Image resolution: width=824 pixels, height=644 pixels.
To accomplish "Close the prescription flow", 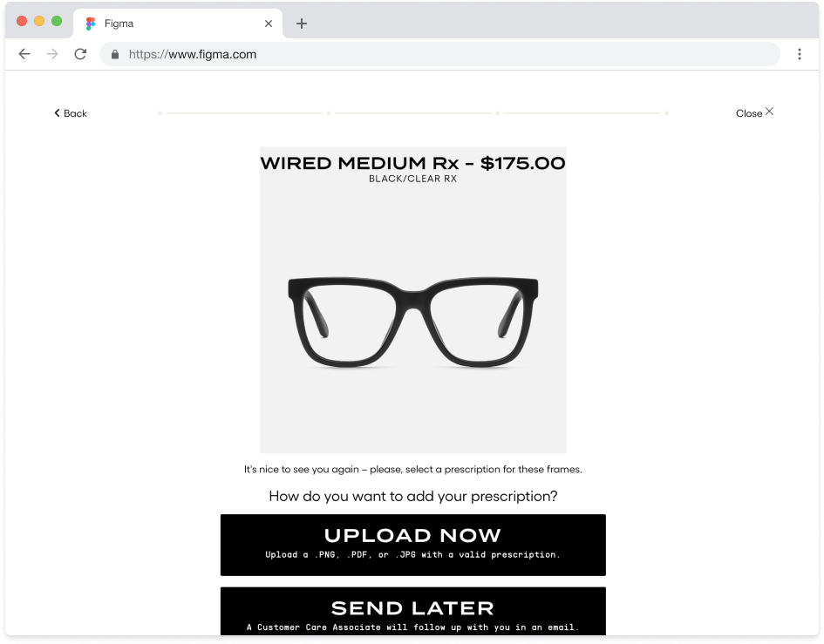I will (754, 112).
